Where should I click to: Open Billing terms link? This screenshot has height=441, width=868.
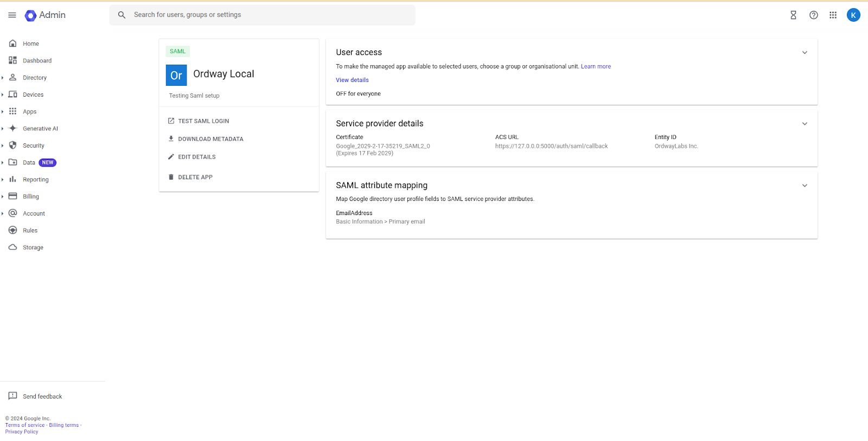[64, 425]
